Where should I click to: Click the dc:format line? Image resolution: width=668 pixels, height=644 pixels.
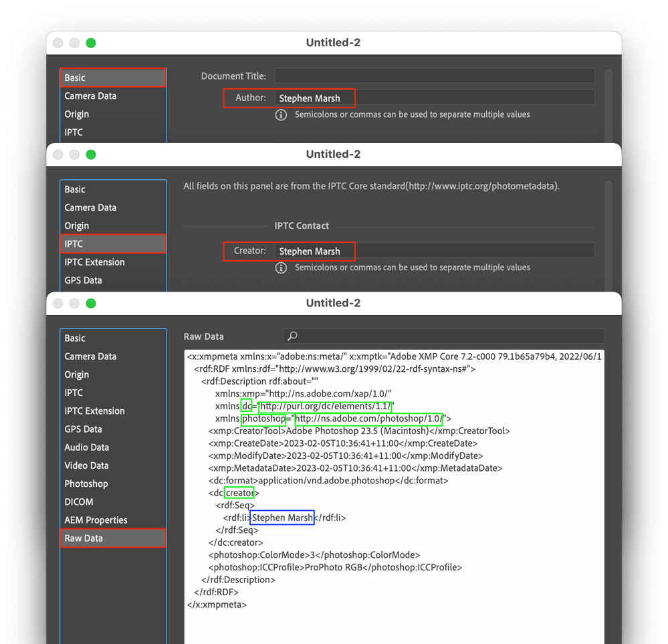pyautogui.click(x=328, y=481)
